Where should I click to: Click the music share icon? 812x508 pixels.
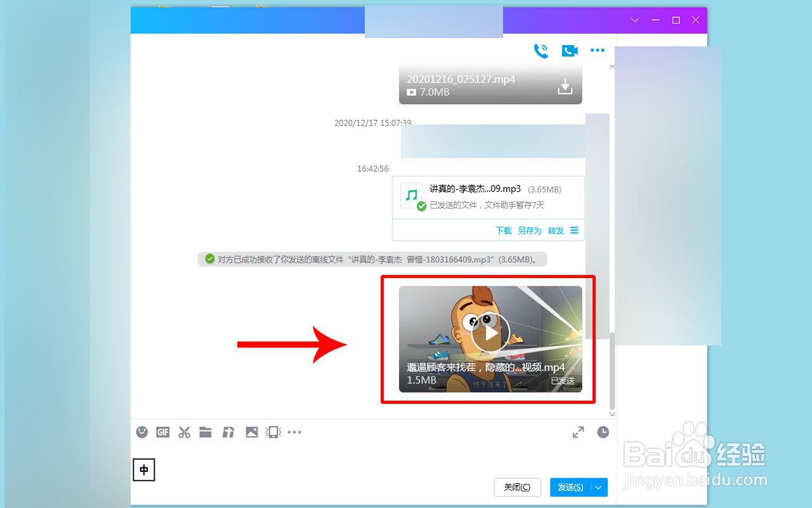click(x=228, y=432)
